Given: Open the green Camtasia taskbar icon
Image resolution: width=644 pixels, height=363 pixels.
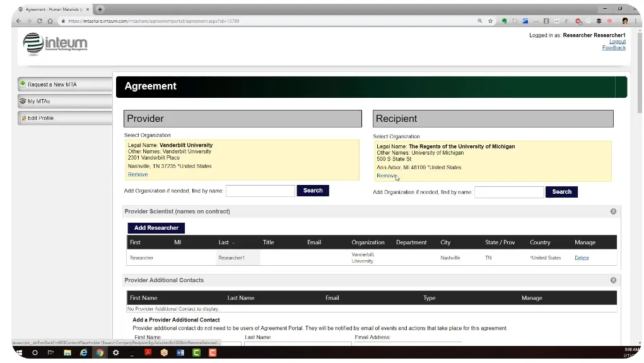Looking at the screenshot, I should point(196,353).
